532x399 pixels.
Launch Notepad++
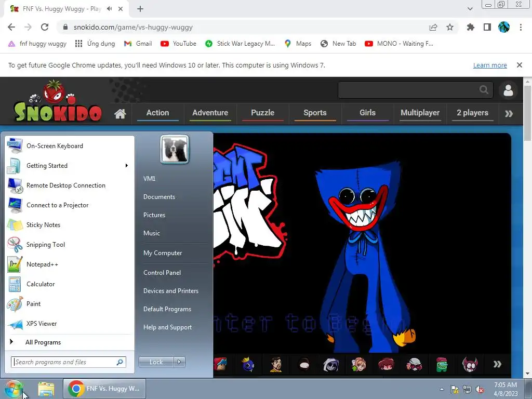(70, 264)
